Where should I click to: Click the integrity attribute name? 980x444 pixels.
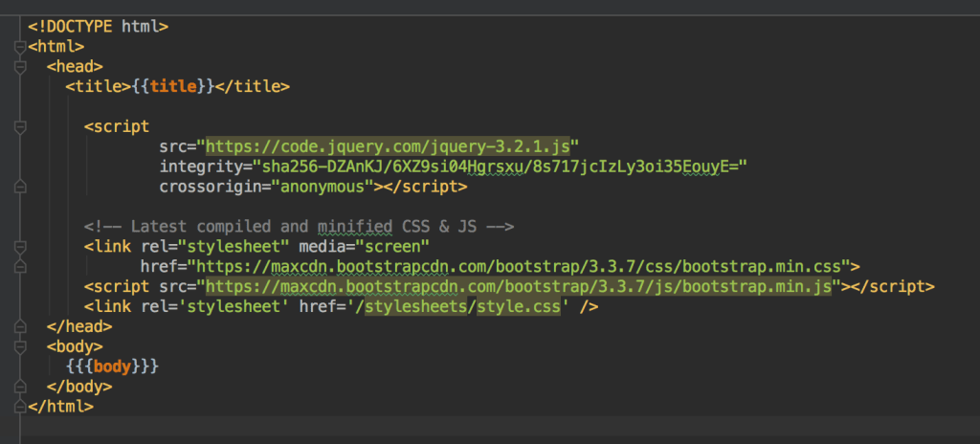tap(201, 166)
